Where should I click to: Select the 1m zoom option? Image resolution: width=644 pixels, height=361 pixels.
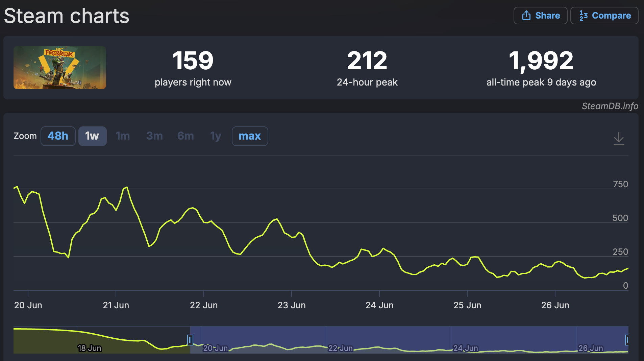tap(123, 136)
